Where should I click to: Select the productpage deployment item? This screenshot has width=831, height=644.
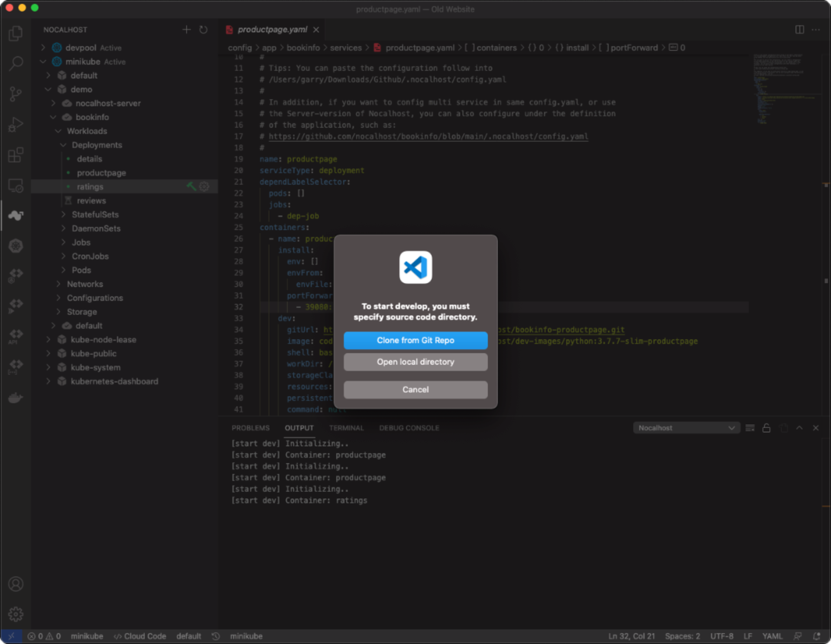point(101,173)
